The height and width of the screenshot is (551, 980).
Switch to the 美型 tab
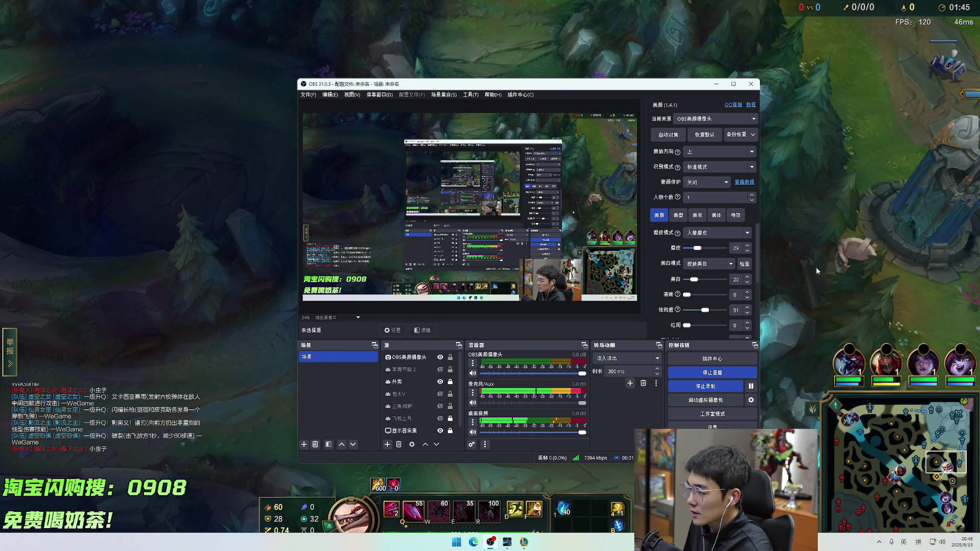678,215
